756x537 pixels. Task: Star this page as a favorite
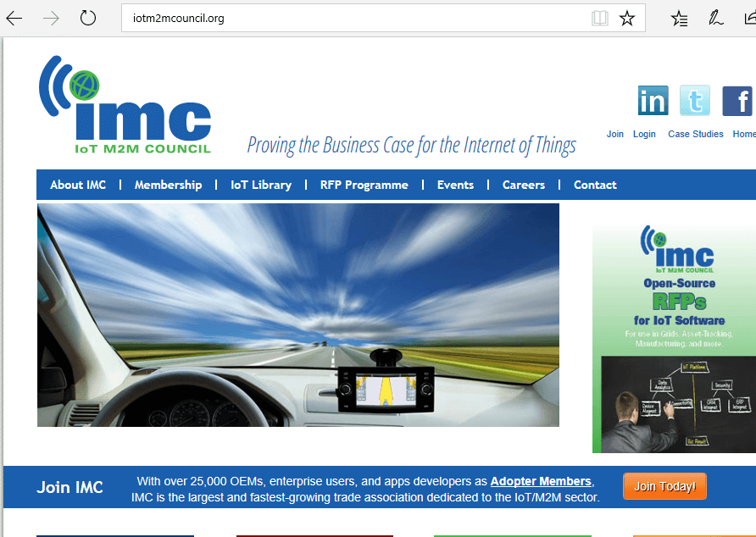[x=627, y=17]
